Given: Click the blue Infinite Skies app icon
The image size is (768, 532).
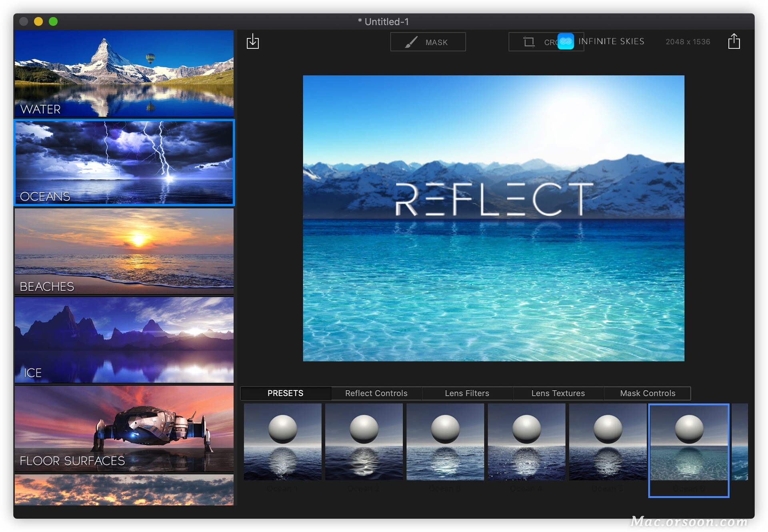Looking at the screenshot, I should click(565, 42).
